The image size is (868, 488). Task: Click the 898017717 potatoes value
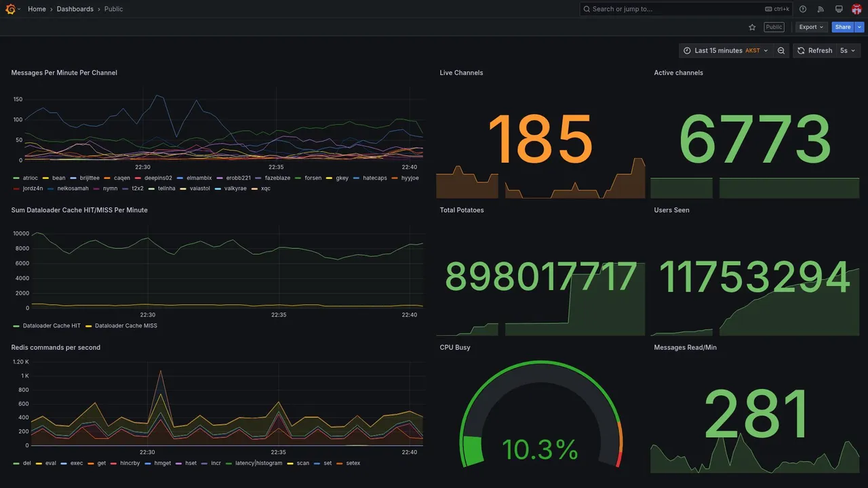click(540, 277)
